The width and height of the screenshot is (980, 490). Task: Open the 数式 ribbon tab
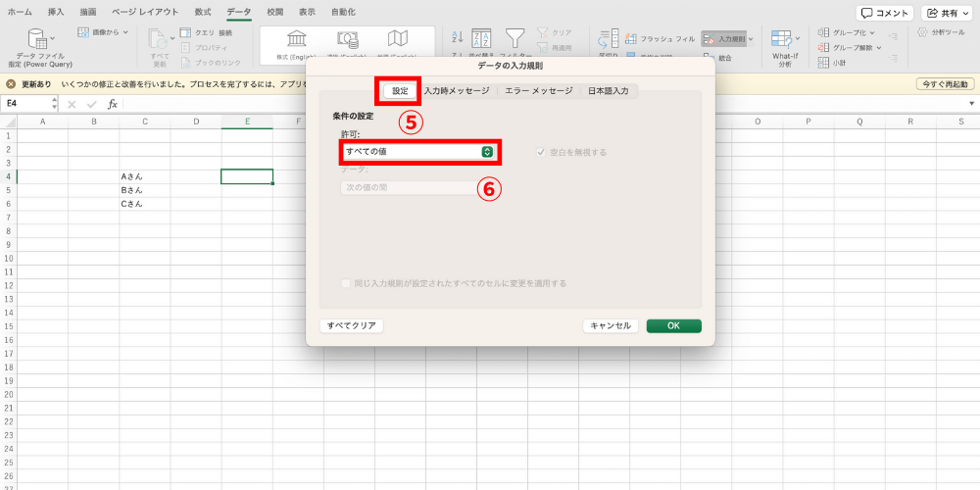pos(203,12)
